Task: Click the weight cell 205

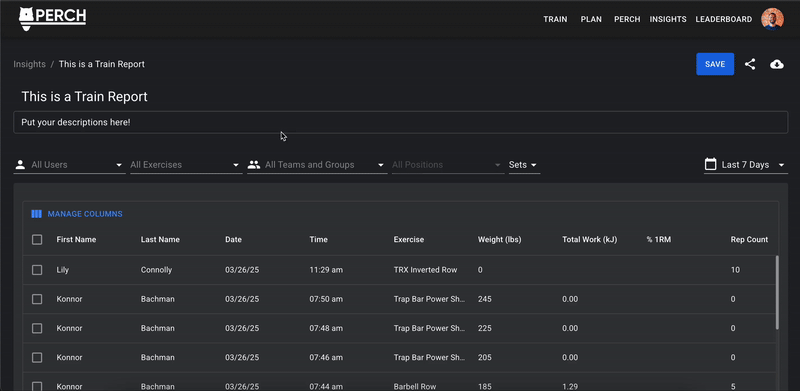Action: [485, 357]
